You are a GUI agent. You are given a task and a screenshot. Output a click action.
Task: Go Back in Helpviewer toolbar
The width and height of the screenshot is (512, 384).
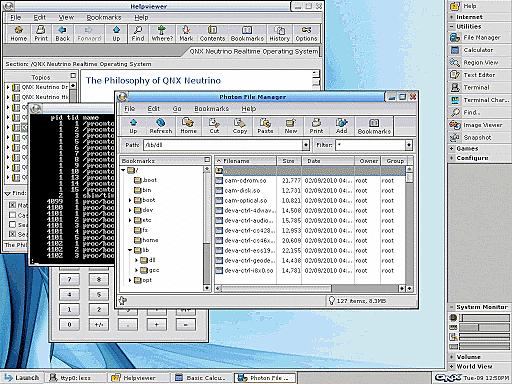click(x=63, y=34)
